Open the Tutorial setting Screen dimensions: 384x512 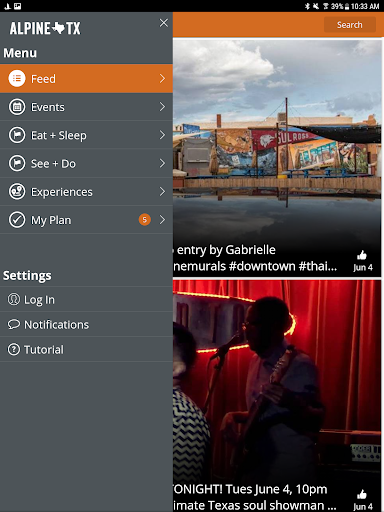[x=86, y=349]
